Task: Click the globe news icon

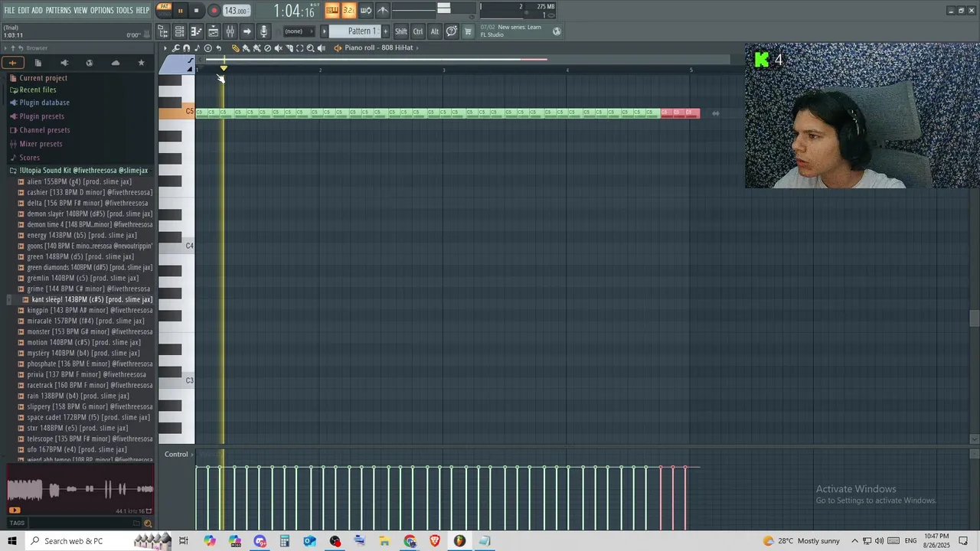Action: (557, 31)
